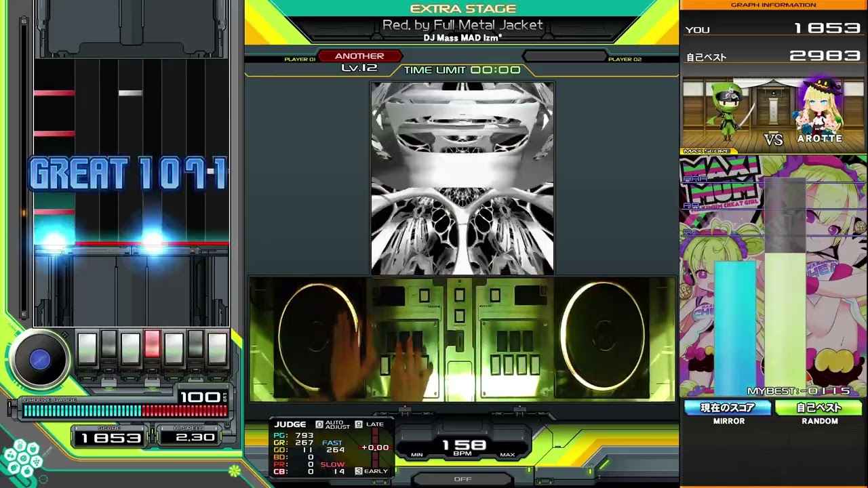Image resolution: width=868 pixels, height=488 pixels.
Task: Tap the third key, a white one
Action: [130, 348]
